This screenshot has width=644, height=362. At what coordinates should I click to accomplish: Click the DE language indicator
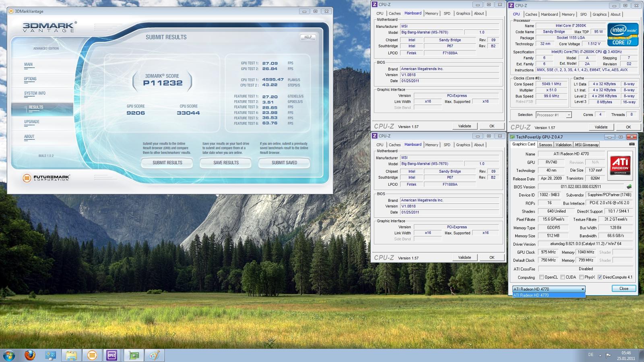coord(591,355)
